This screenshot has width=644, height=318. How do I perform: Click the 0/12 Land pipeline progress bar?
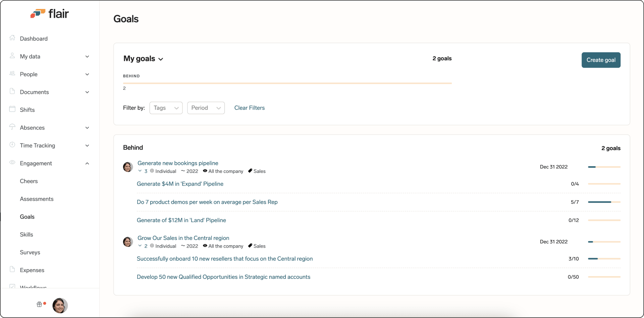(x=604, y=220)
